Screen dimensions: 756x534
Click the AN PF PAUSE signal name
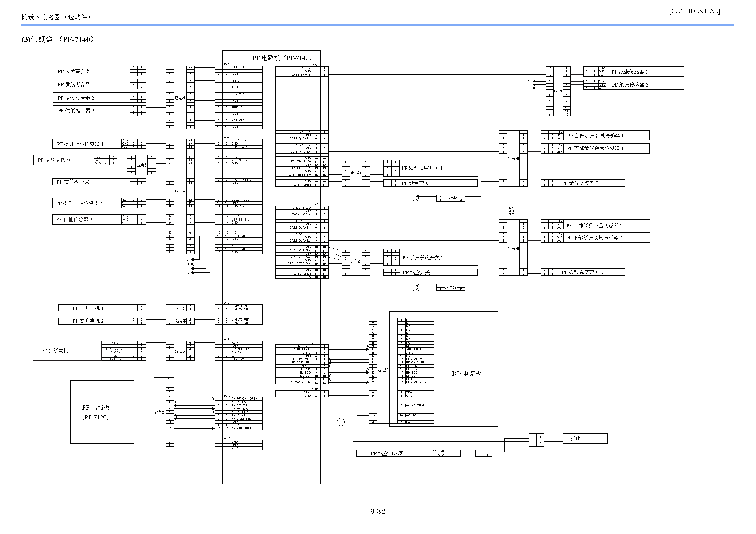click(x=241, y=402)
